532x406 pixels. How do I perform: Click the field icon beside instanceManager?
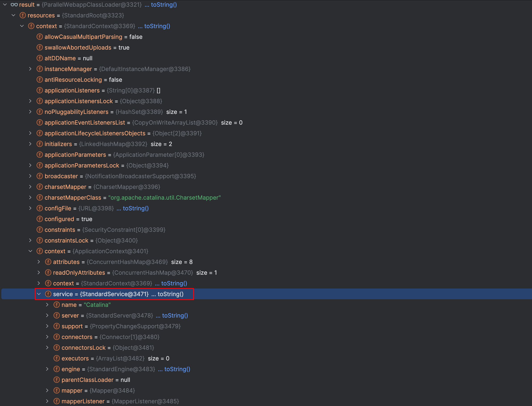pos(39,69)
